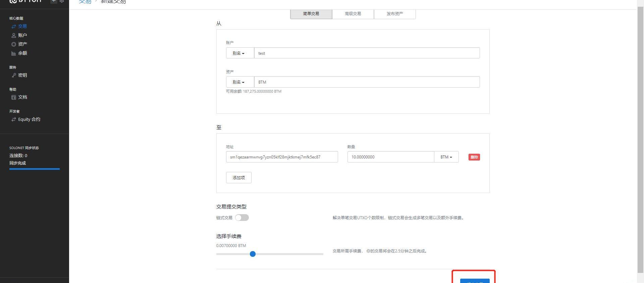Click the settings gear icon in sidebar header
The image size is (644, 283).
point(62,1)
